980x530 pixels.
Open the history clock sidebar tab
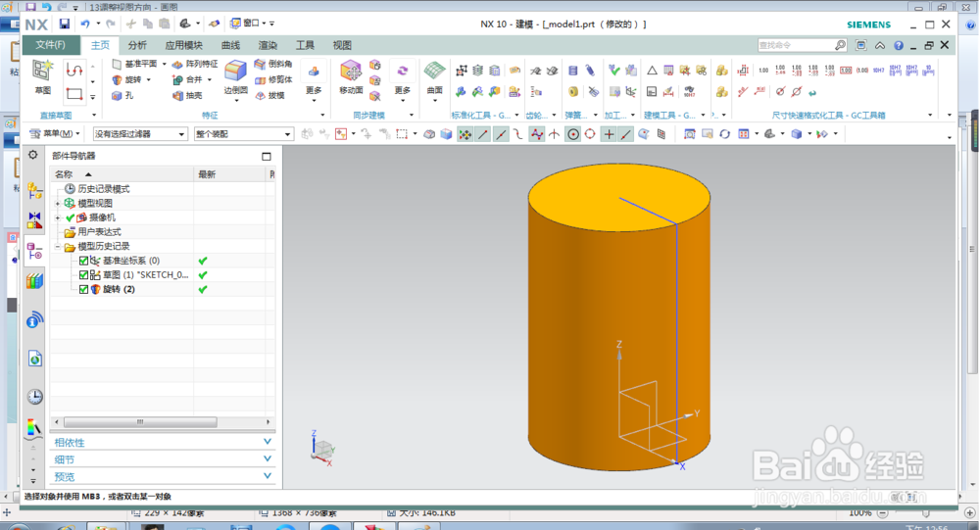point(35,396)
